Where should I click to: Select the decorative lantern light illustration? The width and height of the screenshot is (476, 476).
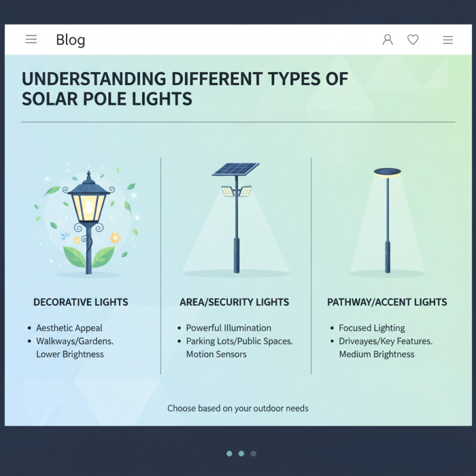coord(88,220)
